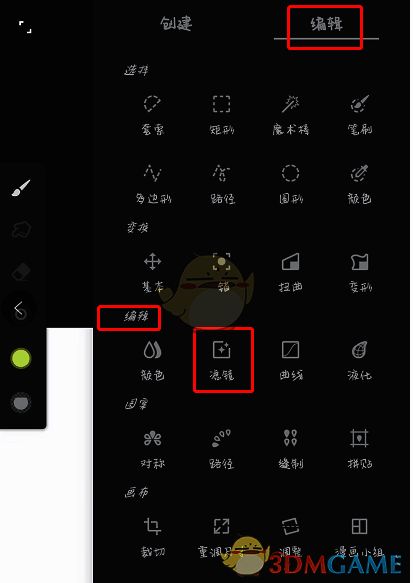Open the 拼贴 tile pattern tool
The height and width of the screenshot is (583, 413).
click(x=359, y=449)
